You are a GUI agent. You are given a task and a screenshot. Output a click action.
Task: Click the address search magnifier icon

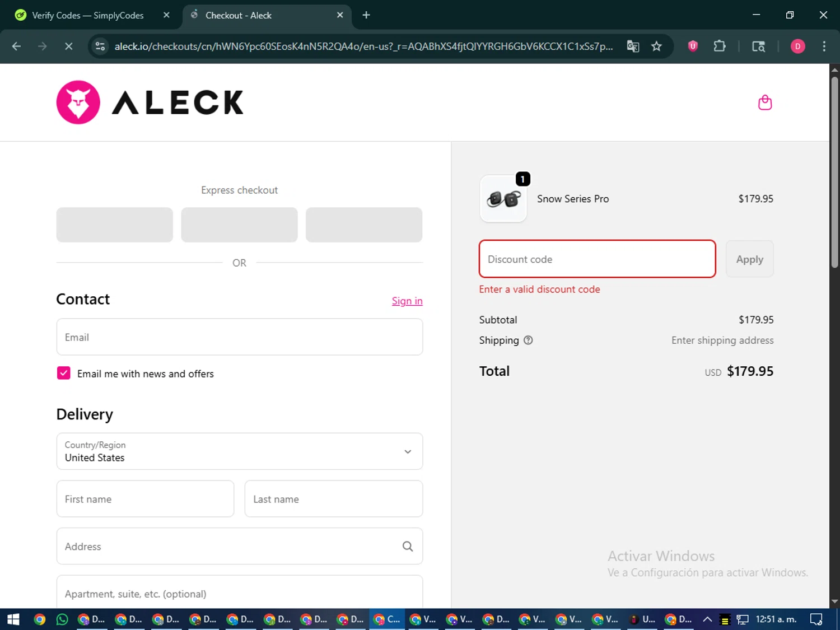408,547
